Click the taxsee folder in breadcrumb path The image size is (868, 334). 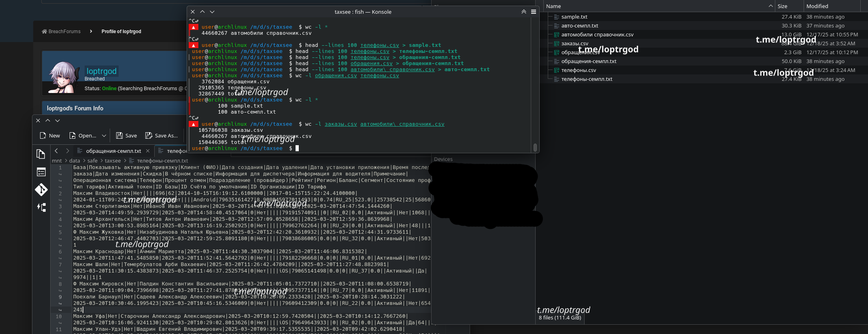point(113,161)
